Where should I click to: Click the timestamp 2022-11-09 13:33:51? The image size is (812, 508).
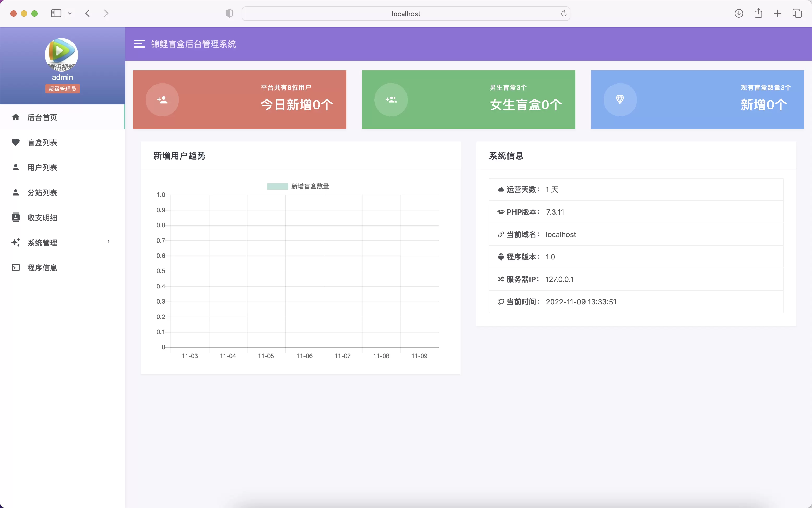[581, 302]
